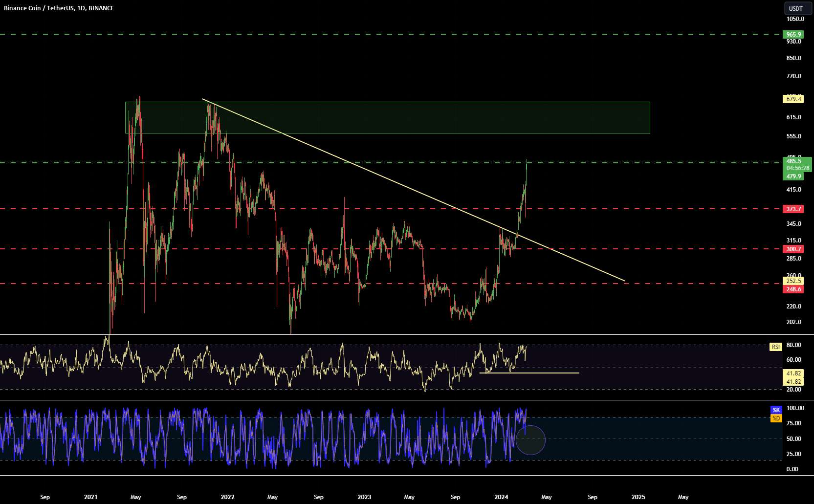Click the stochastic 100.00 scale value

(795, 408)
